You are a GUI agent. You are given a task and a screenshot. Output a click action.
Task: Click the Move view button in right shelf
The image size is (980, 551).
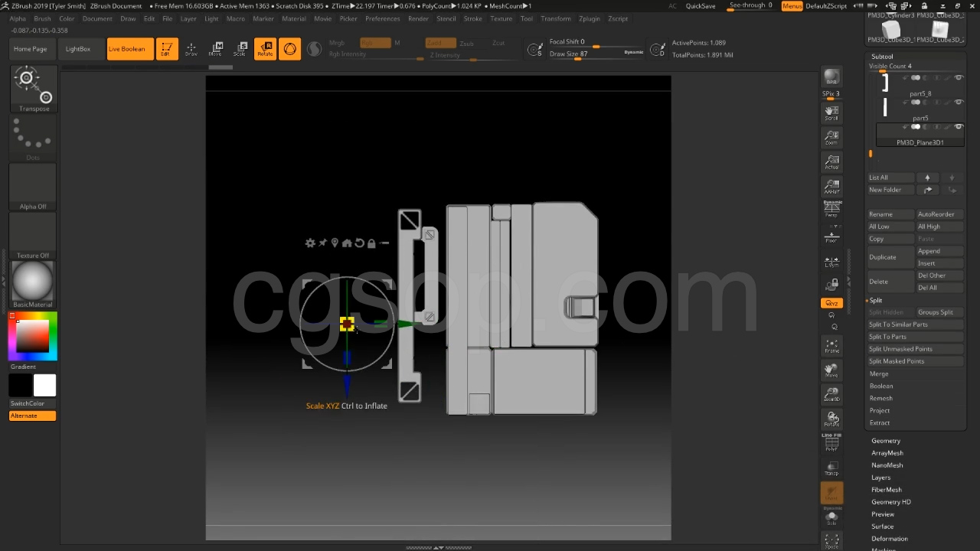coord(831,370)
